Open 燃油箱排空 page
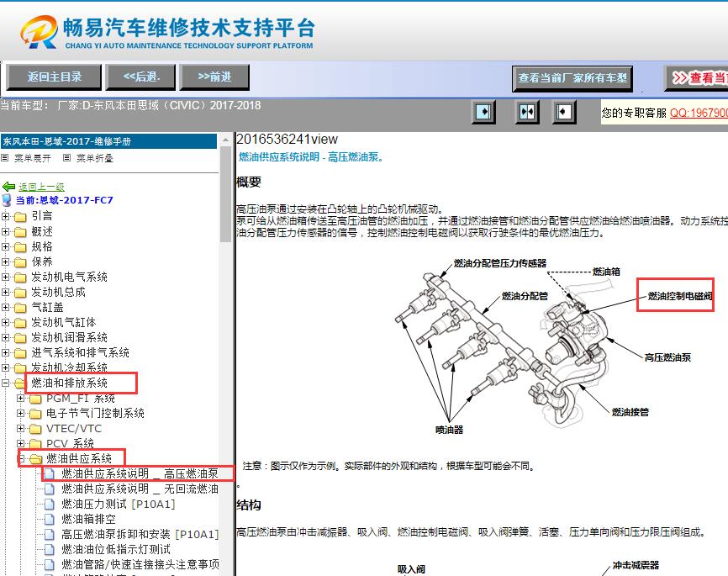728x576 pixels. (88, 520)
